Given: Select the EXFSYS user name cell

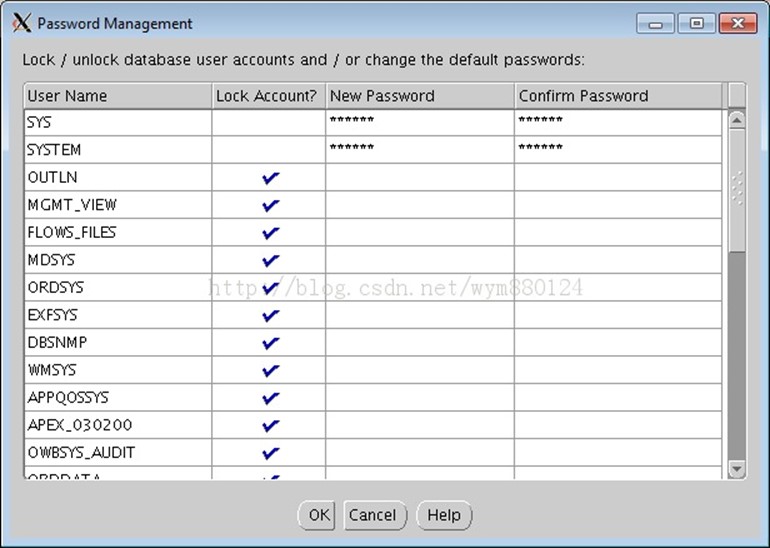Looking at the screenshot, I should [118, 315].
